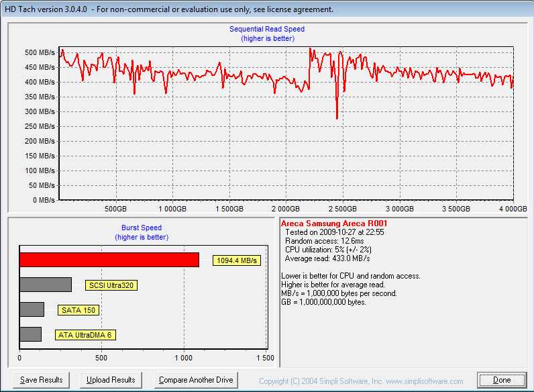Click the HD Tach title bar
The height and width of the screenshot is (392, 534).
(267, 9)
